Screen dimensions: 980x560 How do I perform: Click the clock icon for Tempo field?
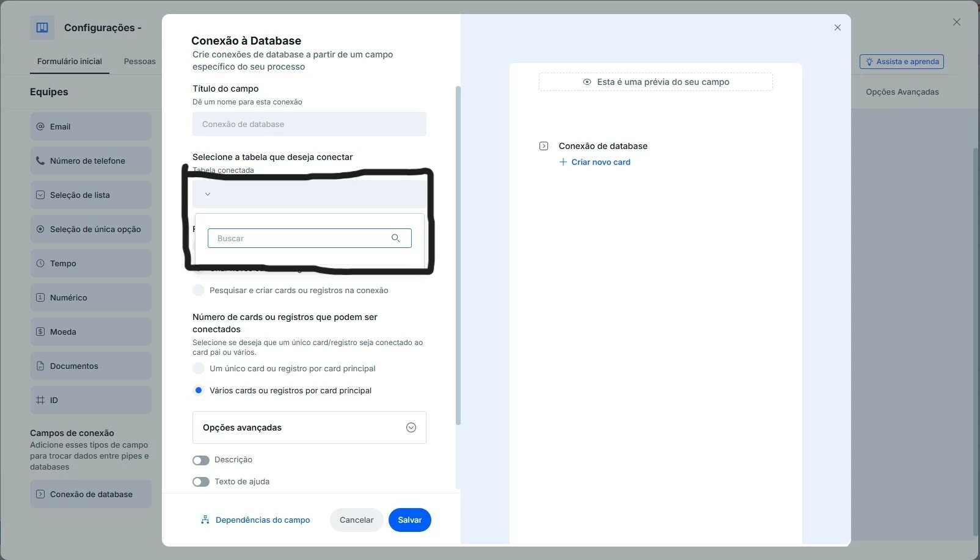(x=40, y=263)
